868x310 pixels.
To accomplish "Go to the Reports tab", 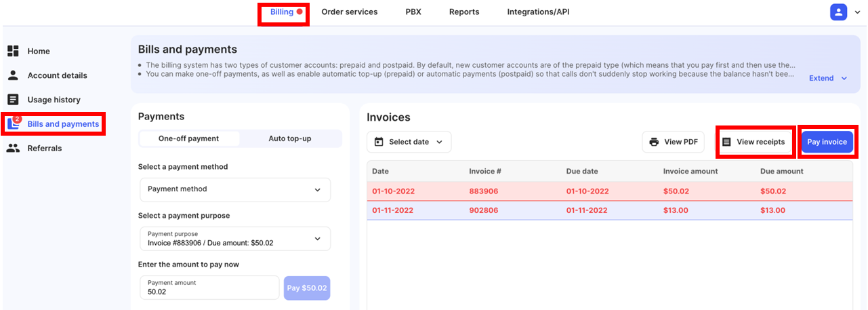I will click(463, 12).
